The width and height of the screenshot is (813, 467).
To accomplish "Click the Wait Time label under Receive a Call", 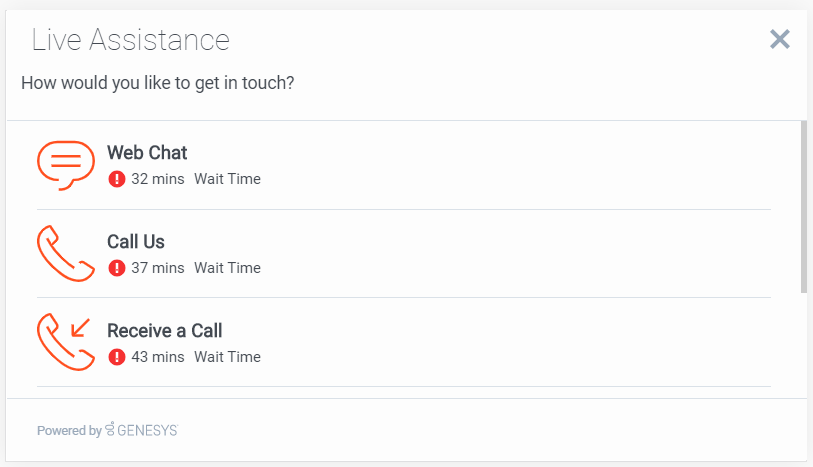I will tap(227, 357).
